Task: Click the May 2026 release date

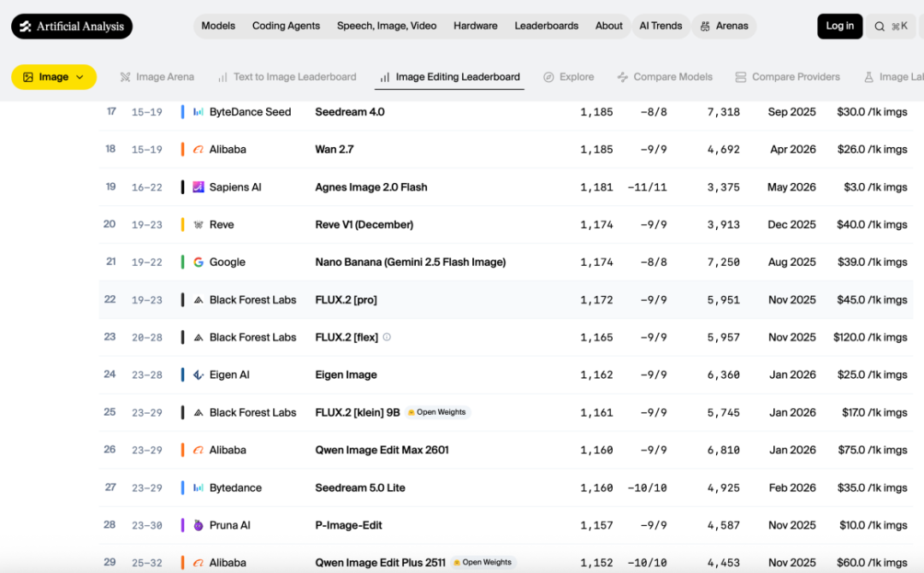Action: click(791, 187)
